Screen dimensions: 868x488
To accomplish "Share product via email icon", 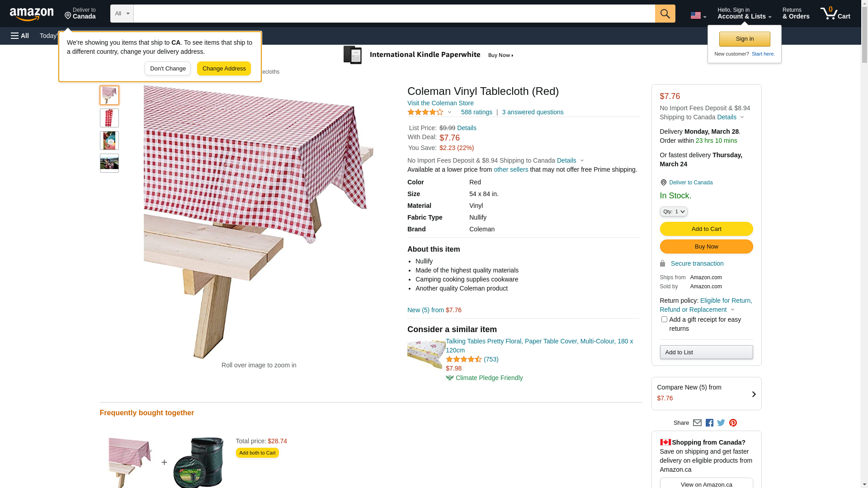I will (x=697, y=423).
